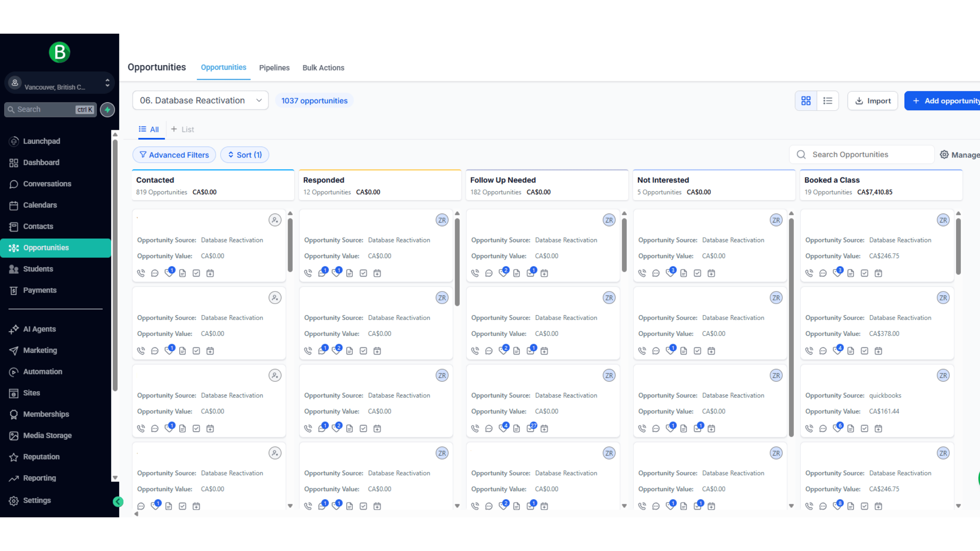Image resolution: width=980 pixels, height=551 pixels.
Task: Switch to list view layout
Action: pyautogui.click(x=828, y=100)
